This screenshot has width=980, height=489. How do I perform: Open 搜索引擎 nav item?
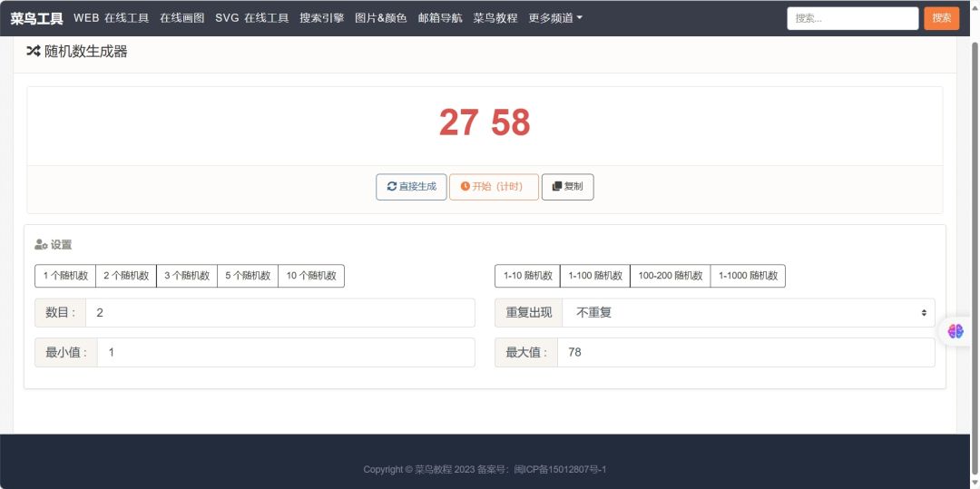pyautogui.click(x=322, y=18)
